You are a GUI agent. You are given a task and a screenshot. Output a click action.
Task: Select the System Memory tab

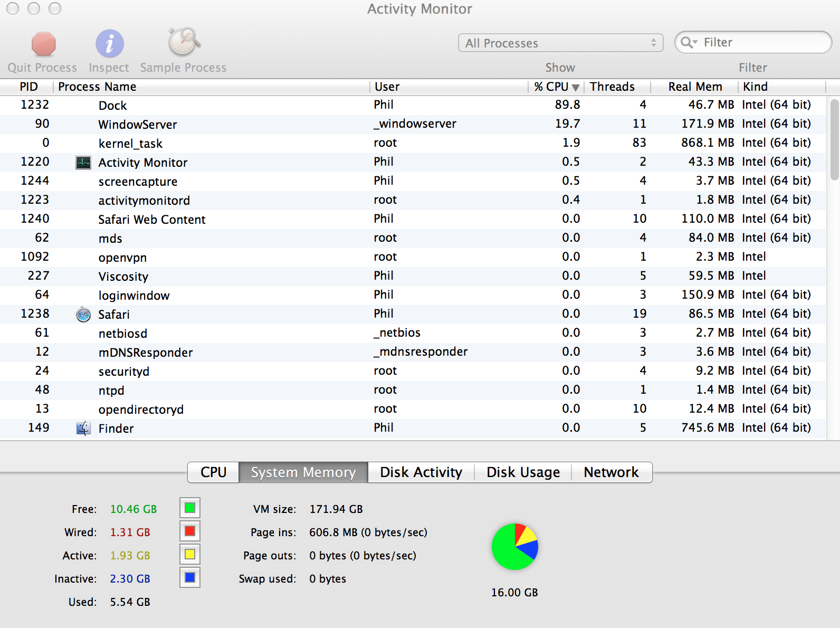tap(303, 472)
